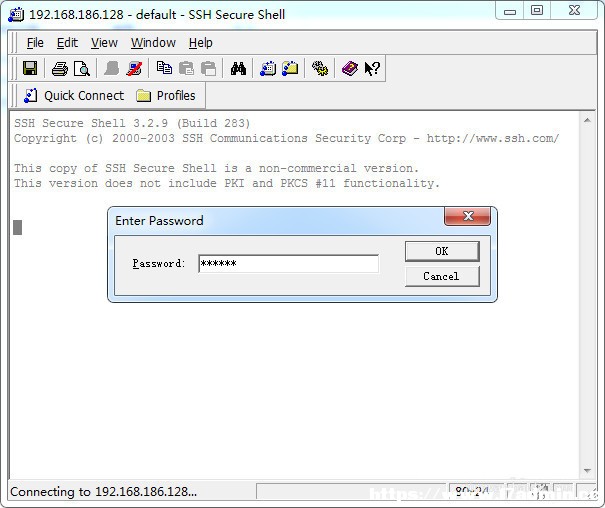This screenshot has width=605, height=508.
Task: Click the Password input field
Action: pyautogui.click(x=288, y=263)
